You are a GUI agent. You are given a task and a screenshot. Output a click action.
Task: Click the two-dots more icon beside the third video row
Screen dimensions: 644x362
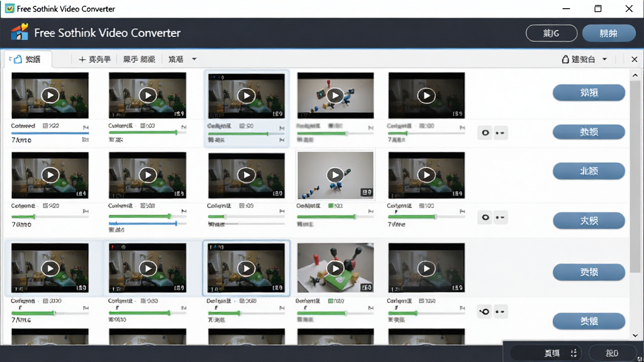click(x=500, y=312)
